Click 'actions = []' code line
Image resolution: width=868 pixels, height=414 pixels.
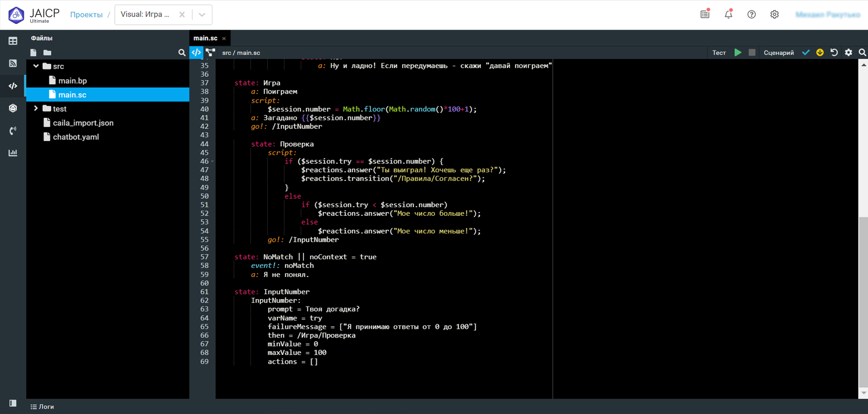tap(292, 362)
